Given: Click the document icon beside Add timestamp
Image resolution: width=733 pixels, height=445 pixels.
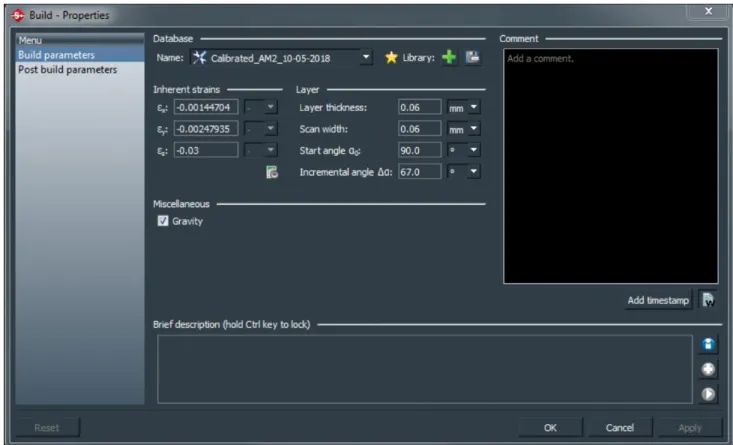Looking at the screenshot, I should coord(709,300).
